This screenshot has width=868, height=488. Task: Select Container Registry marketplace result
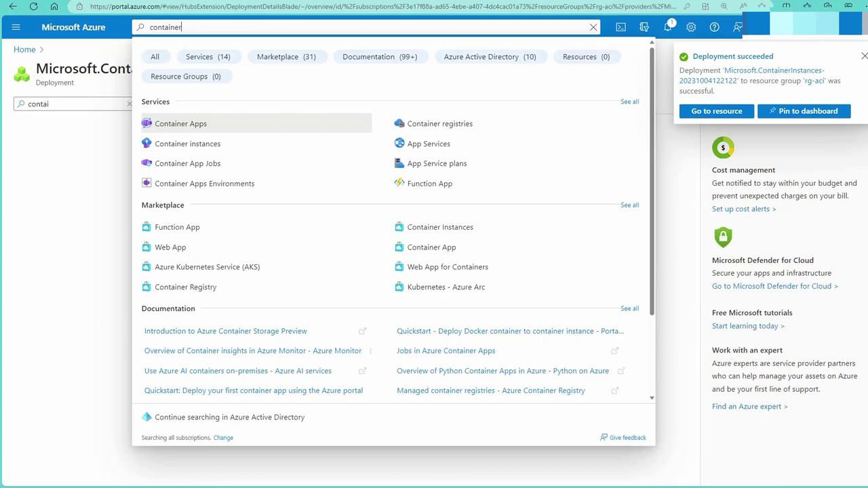coord(185,287)
